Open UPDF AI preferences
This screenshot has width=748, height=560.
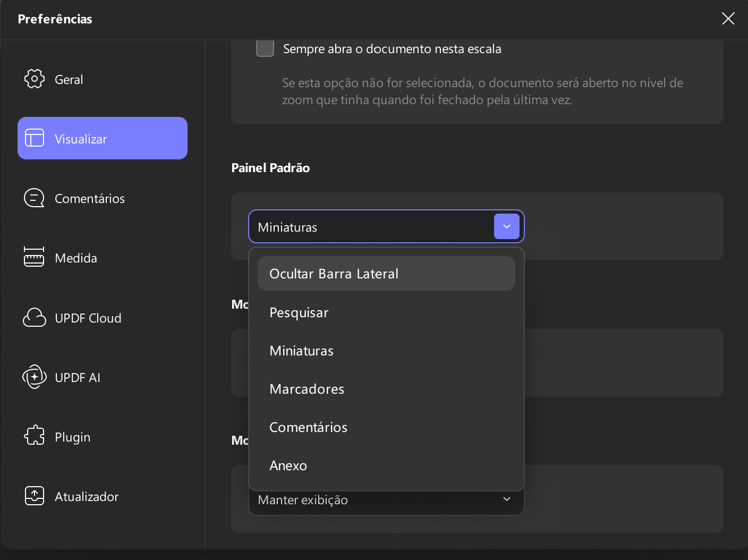point(103,377)
